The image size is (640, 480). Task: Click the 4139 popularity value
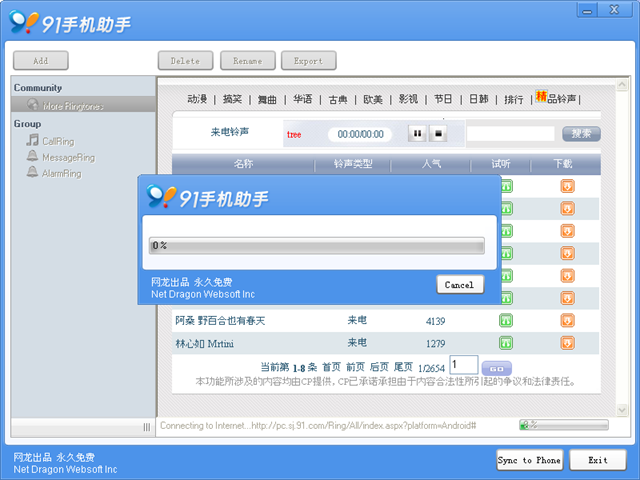pyautogui.click(x=436, y=321)
